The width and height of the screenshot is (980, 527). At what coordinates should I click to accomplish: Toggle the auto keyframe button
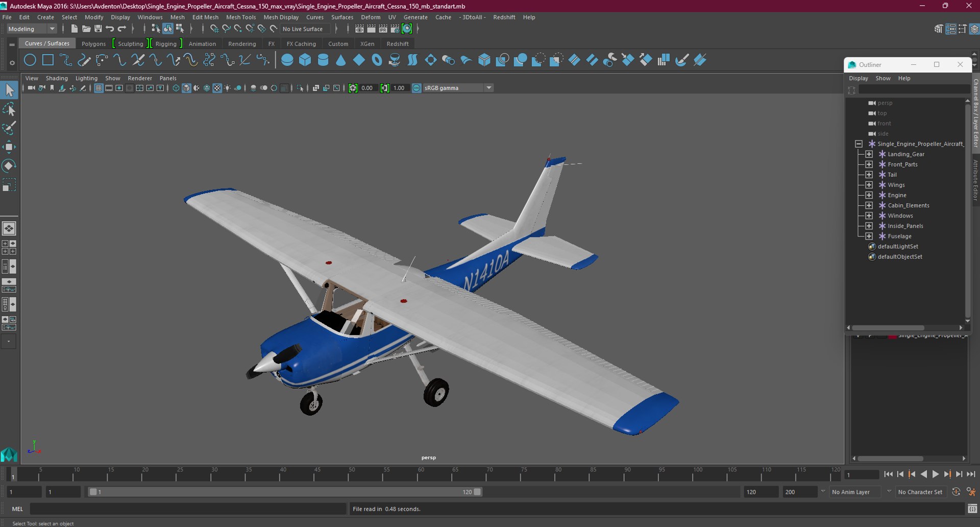point(956,492)
